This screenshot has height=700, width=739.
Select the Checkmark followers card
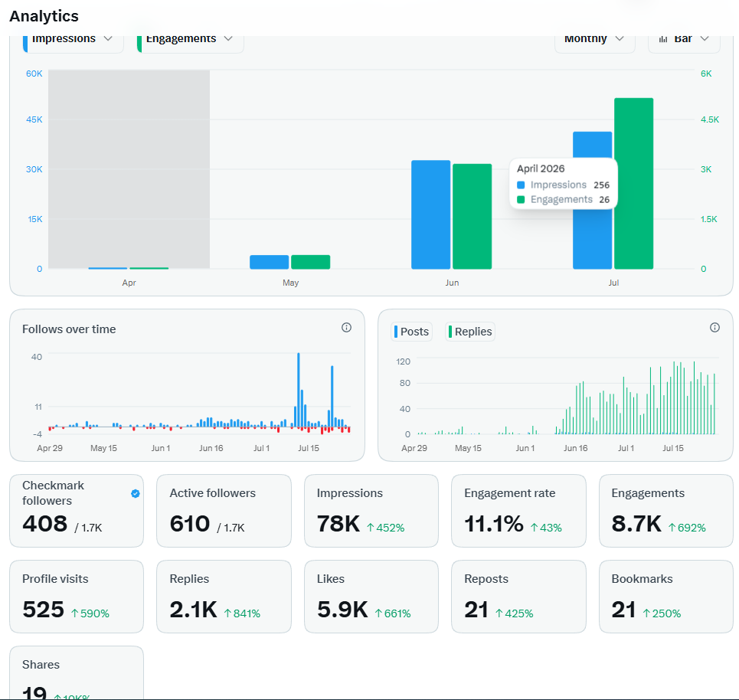tap(77, 511)
